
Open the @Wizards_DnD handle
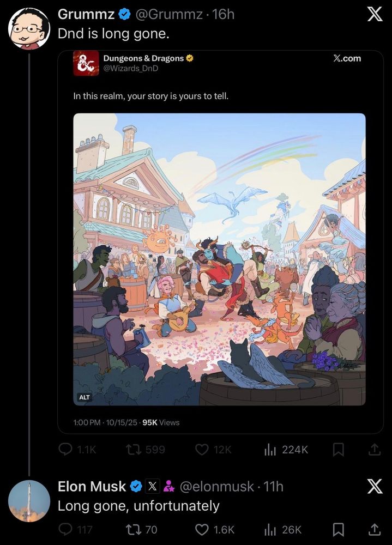tap(126, 69)
